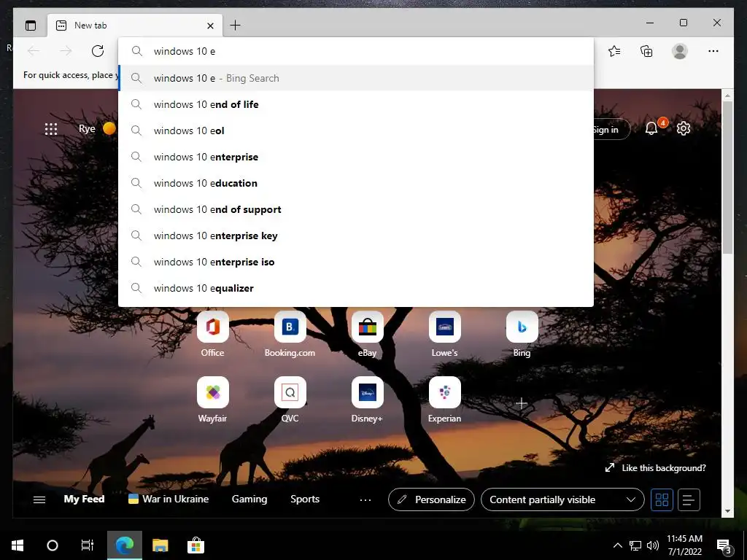Click Like this background link
The height and width of the screenshot is (560, 747).
[656, 468]
